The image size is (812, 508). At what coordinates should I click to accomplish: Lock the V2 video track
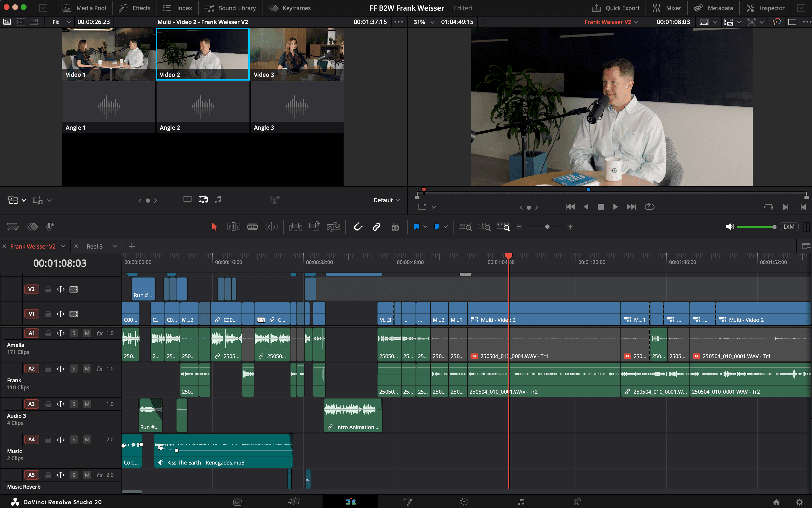48,289
